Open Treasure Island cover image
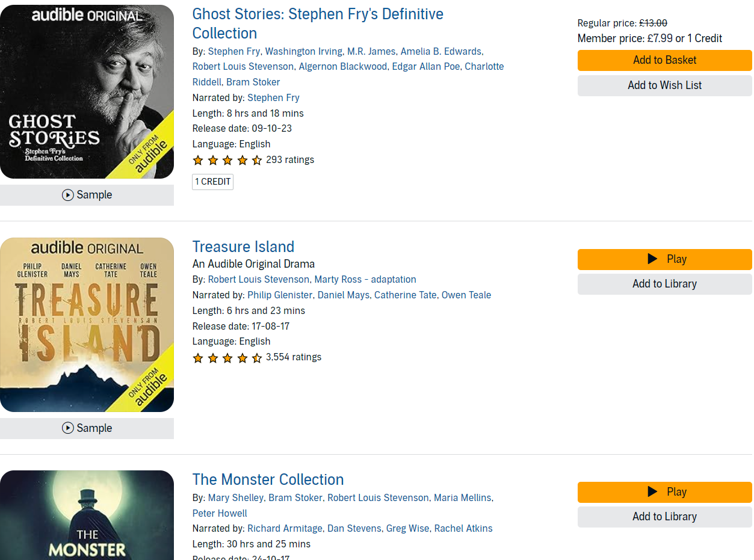This screenshot has width=754, height=560. click(x=87, y=325)
